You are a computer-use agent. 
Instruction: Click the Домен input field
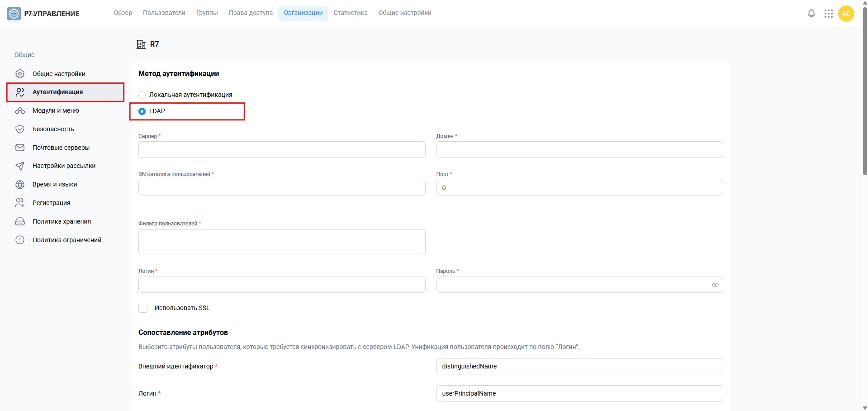[x=579, y=149]
